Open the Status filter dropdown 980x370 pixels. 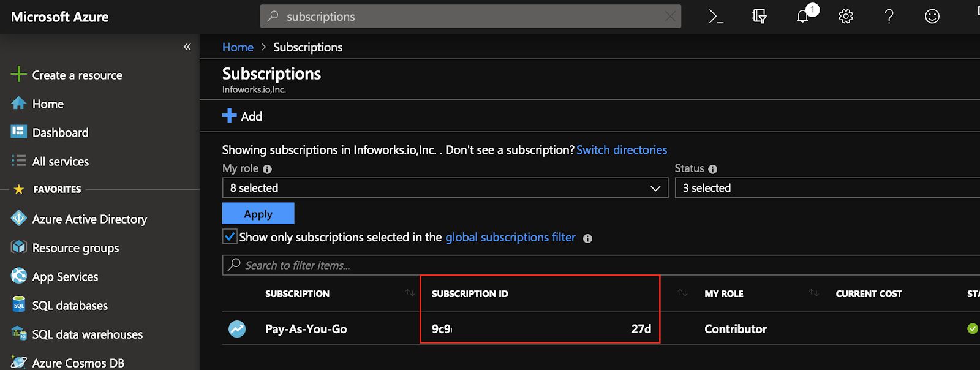pyautogui.click(x=827, y=188)
